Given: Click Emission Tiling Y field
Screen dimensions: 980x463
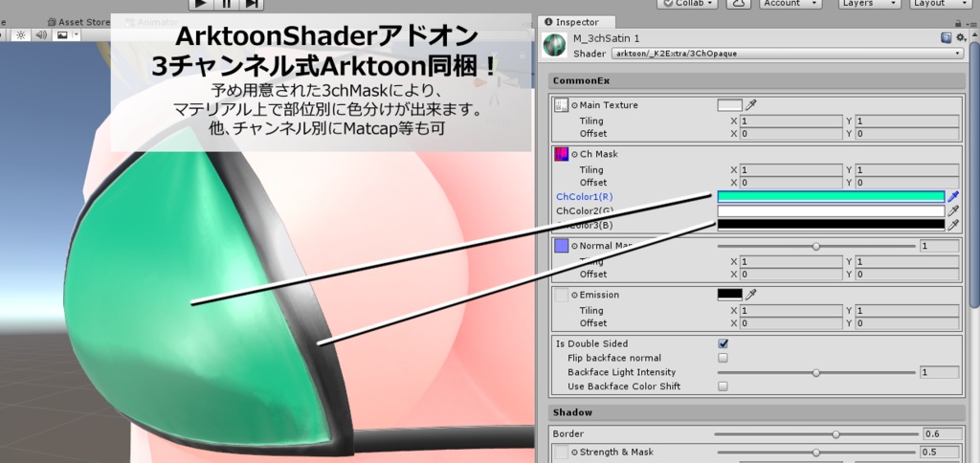Looking at the screenshot, I should [x=907, y=311].
